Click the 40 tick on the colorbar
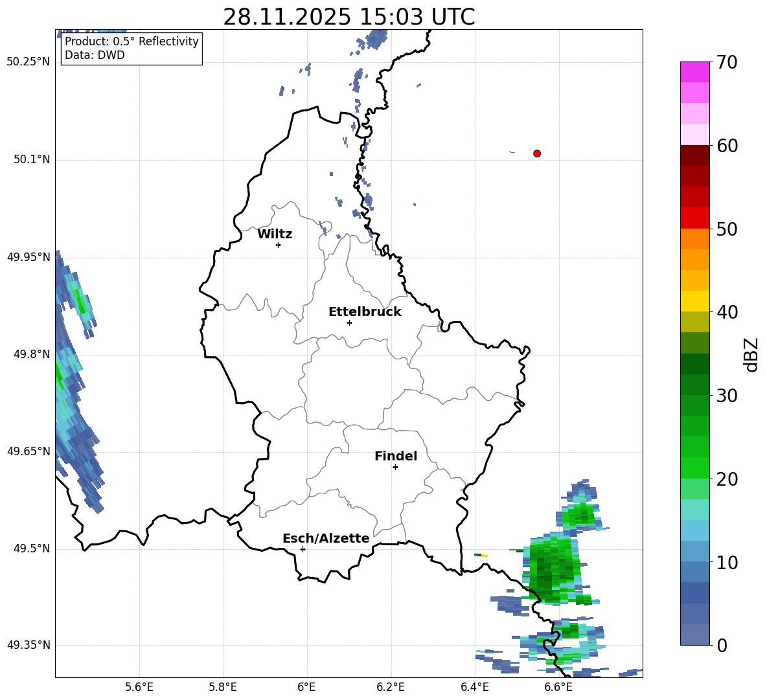 point(727,312)
